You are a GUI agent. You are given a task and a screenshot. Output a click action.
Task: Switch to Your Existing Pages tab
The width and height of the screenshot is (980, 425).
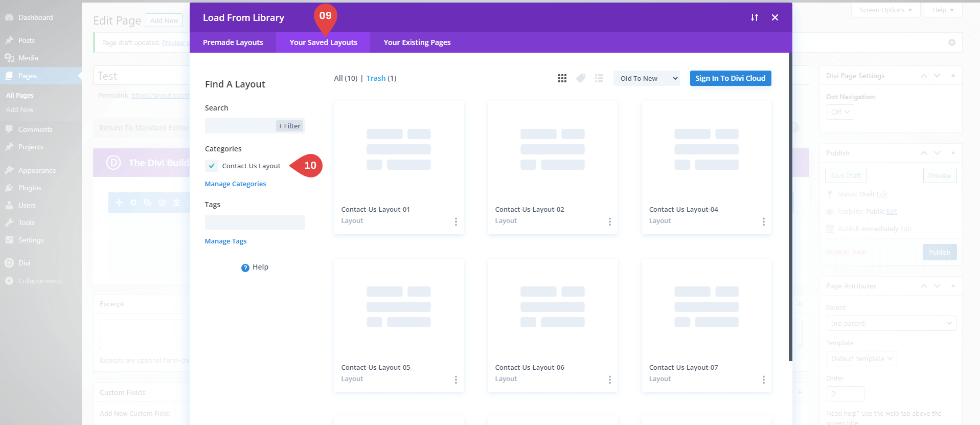tap(417, 42)
